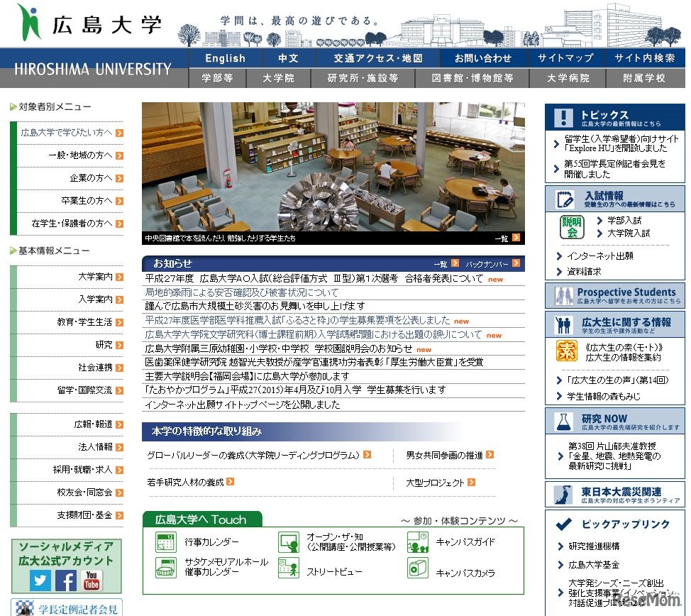Click the 研究NOW flask icon
The height and width of the screenshot is (616, 691).
(x=563, y=422)
